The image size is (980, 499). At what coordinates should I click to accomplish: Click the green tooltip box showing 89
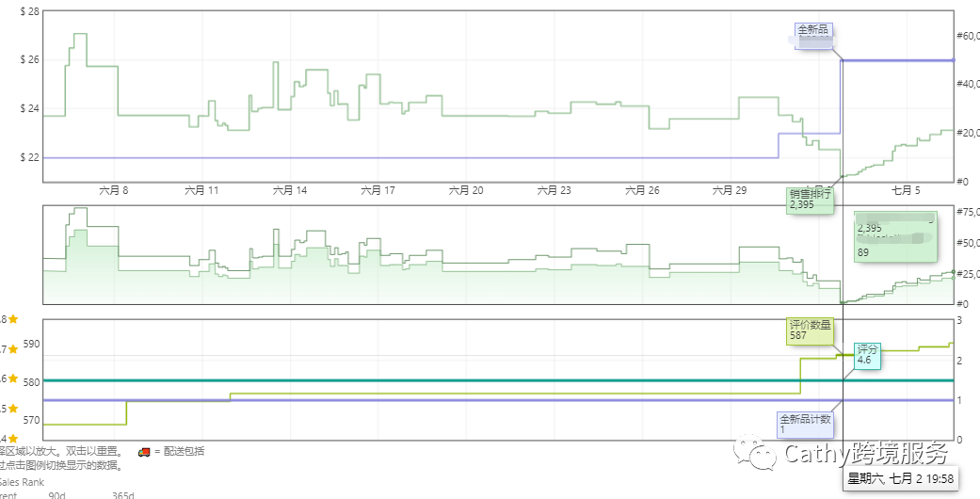[x=896, y=237]
